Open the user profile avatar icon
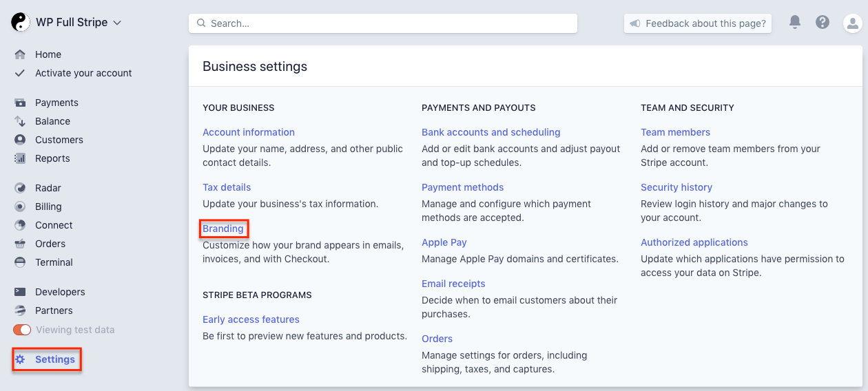The width and height of the screenshot is (868, 391). 852,23
